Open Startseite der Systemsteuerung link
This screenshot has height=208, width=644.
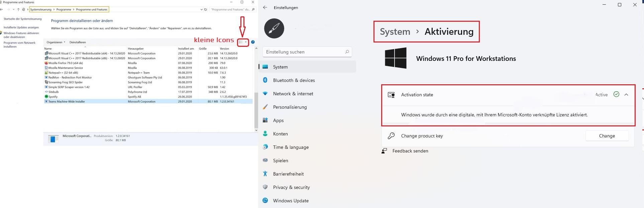[23, 19]
